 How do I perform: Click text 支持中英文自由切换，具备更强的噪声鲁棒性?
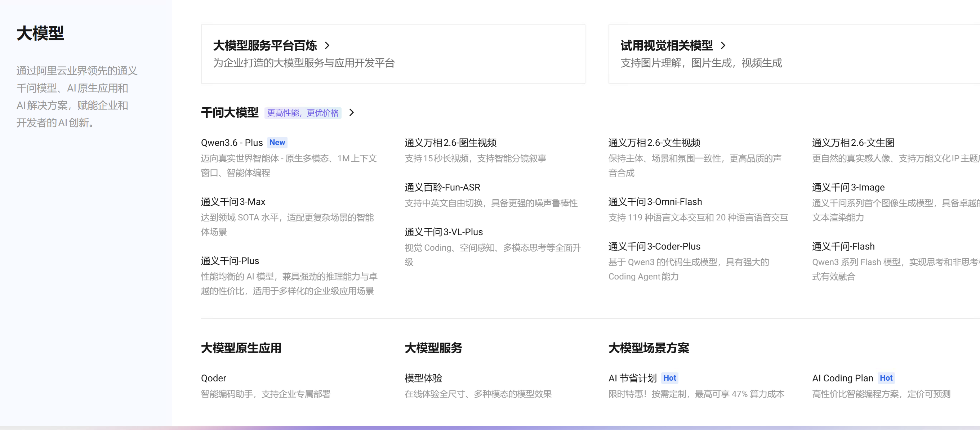pyautogui.click(x=491, y=203)
